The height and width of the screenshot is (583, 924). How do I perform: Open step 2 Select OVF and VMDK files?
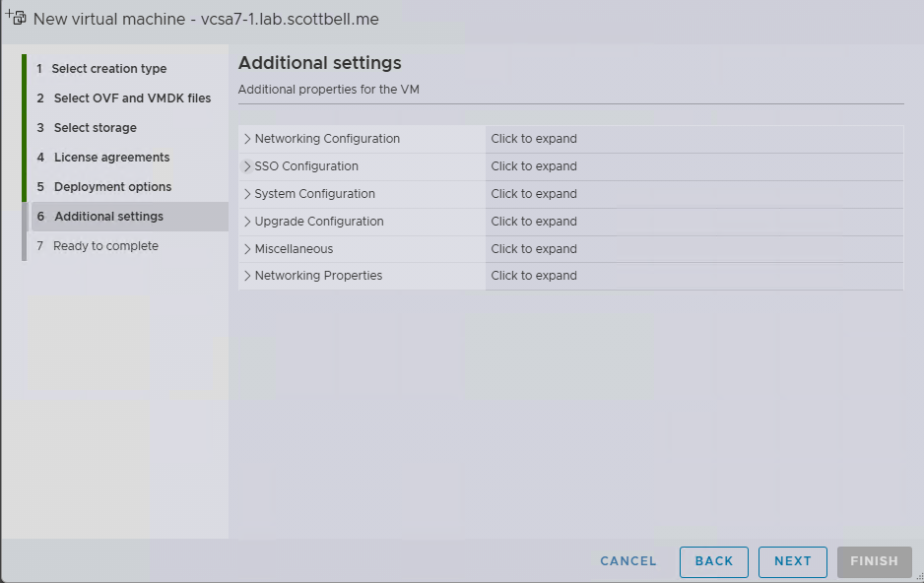(131, 98)
